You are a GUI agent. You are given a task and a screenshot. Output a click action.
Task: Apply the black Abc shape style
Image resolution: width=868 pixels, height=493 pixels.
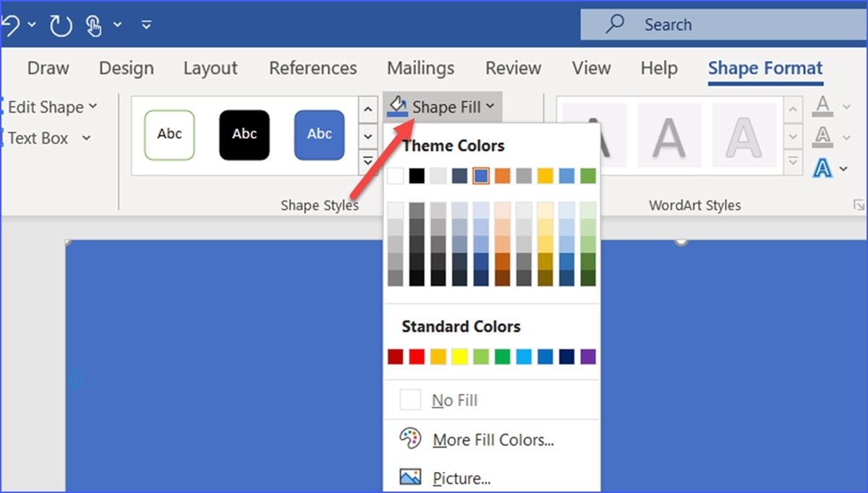[244, 134]
